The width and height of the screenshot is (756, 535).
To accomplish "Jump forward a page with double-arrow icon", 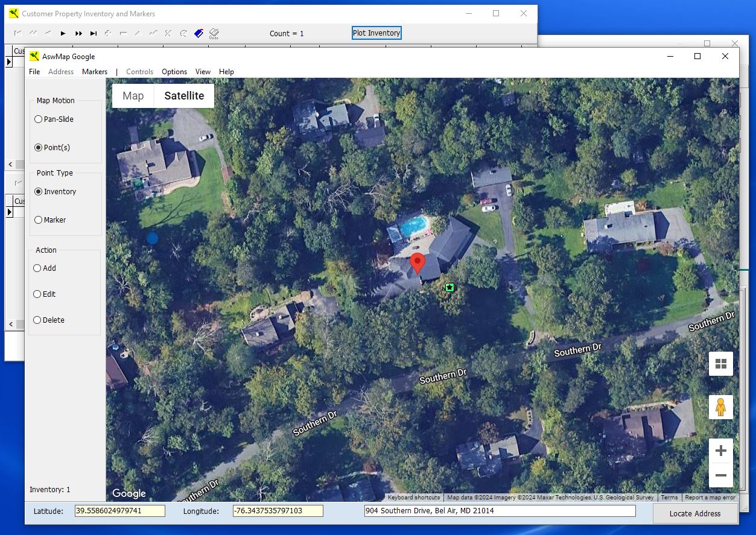I will click(78, 33).
